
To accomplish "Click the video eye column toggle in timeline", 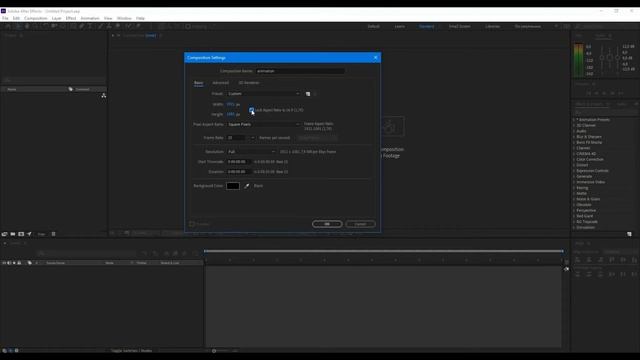I will pos(4,263).
